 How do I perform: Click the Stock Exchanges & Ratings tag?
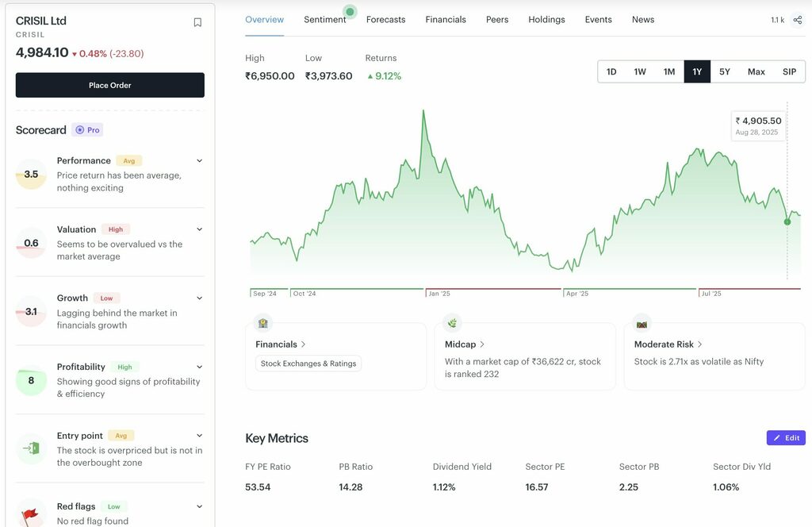[x=308, y=364]
